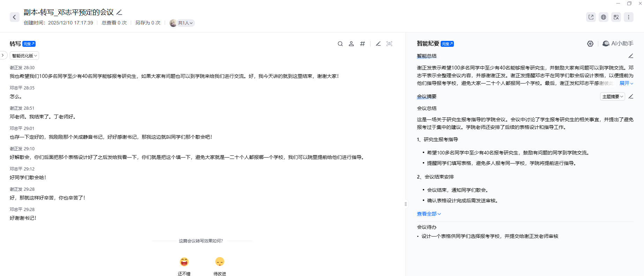The height and width of the screenshot is (276, 644).
Task: Open the three-dot more options menu
Action: 629,17
